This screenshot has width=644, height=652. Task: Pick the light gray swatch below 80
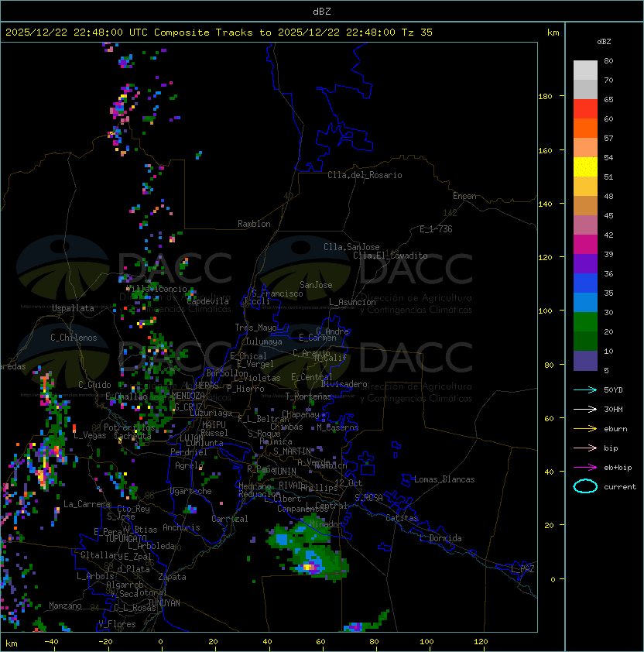(x=585, y=70)
